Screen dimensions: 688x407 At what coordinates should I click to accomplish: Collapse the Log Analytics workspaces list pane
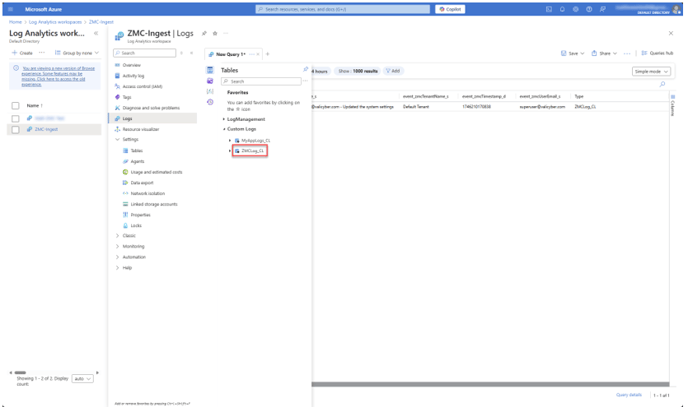[96, 33]
